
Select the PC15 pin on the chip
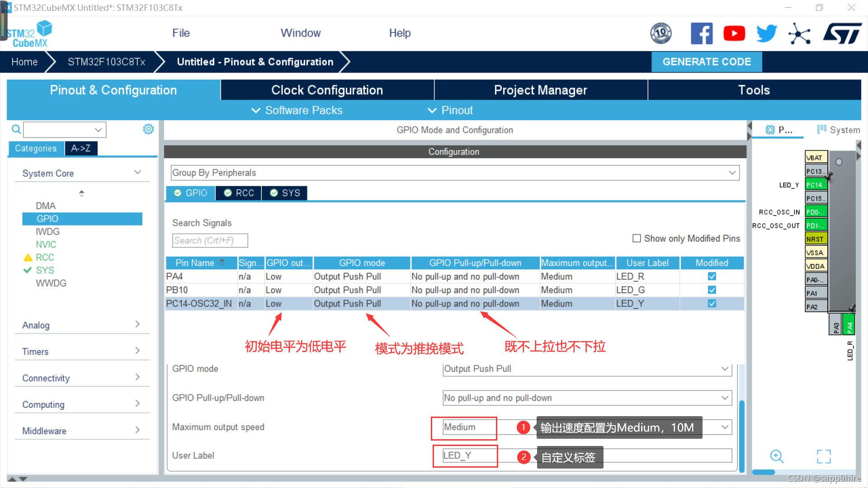(816, 198)
